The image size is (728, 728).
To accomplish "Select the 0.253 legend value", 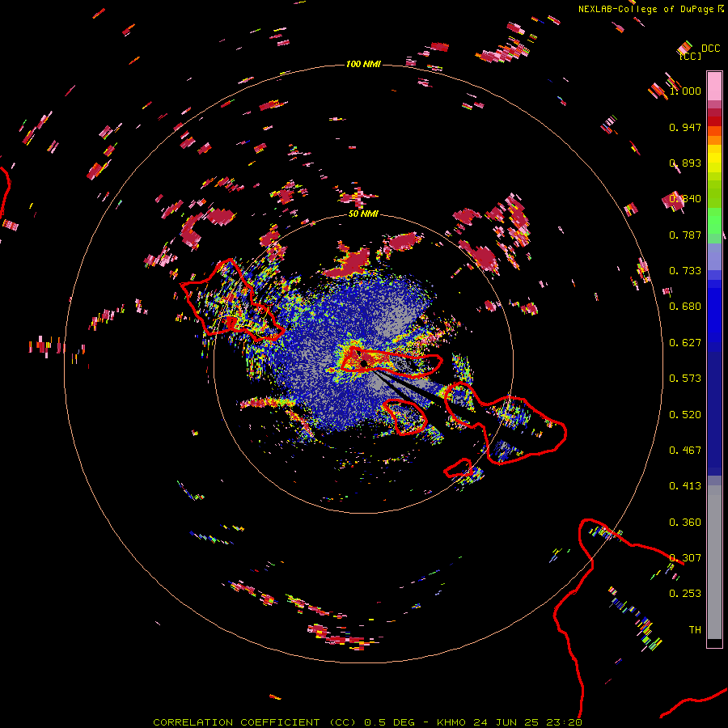I will pos(685,594).
